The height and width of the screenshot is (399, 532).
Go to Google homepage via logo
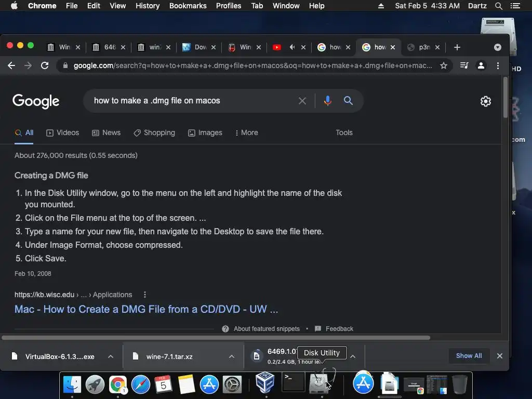(36, 101)
